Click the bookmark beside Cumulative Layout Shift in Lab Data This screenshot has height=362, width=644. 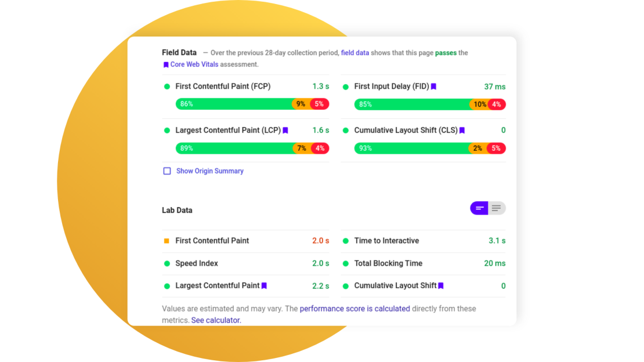pyautogui.click(x=440, y=286)
